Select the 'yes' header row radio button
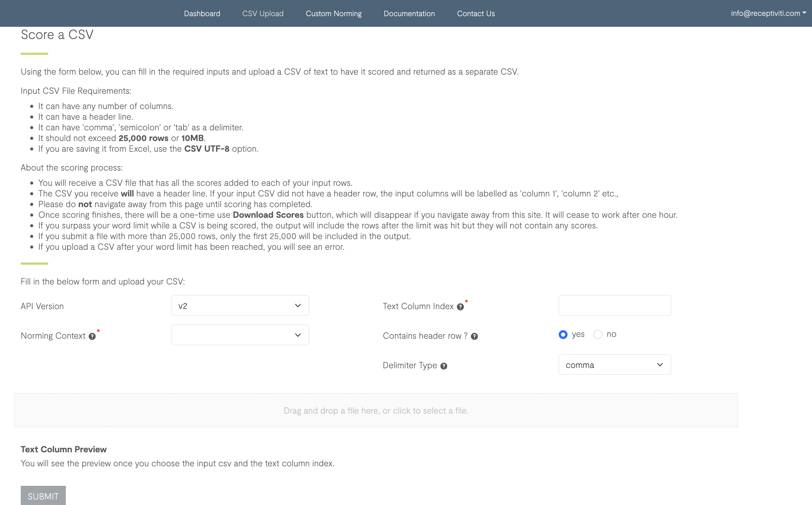Image resolution: width=812 pixels, height=505 pixels. [563, 334]
